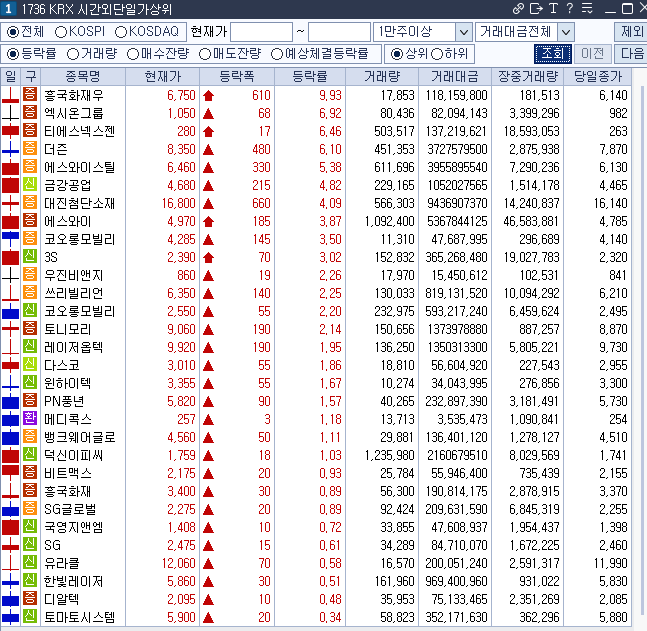Click the up arrow icon for 흥국화재우
Screen dimensions: 647x631
coord(209,96)
